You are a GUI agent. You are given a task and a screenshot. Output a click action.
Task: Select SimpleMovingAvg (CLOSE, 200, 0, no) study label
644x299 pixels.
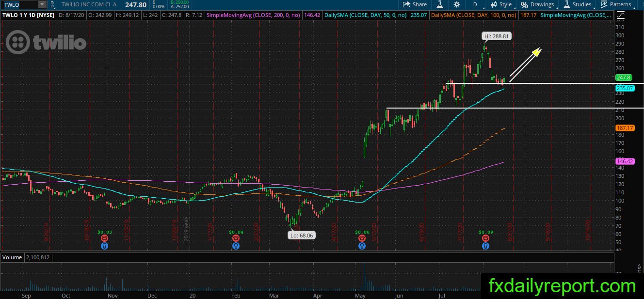click(254, 16)
